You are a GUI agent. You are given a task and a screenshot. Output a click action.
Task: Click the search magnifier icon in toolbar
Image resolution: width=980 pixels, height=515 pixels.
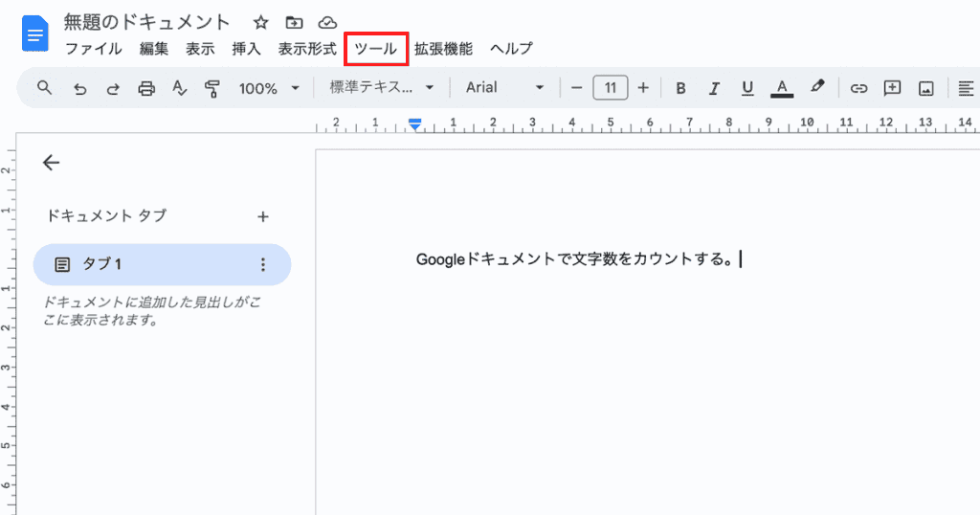click(45, 88)
